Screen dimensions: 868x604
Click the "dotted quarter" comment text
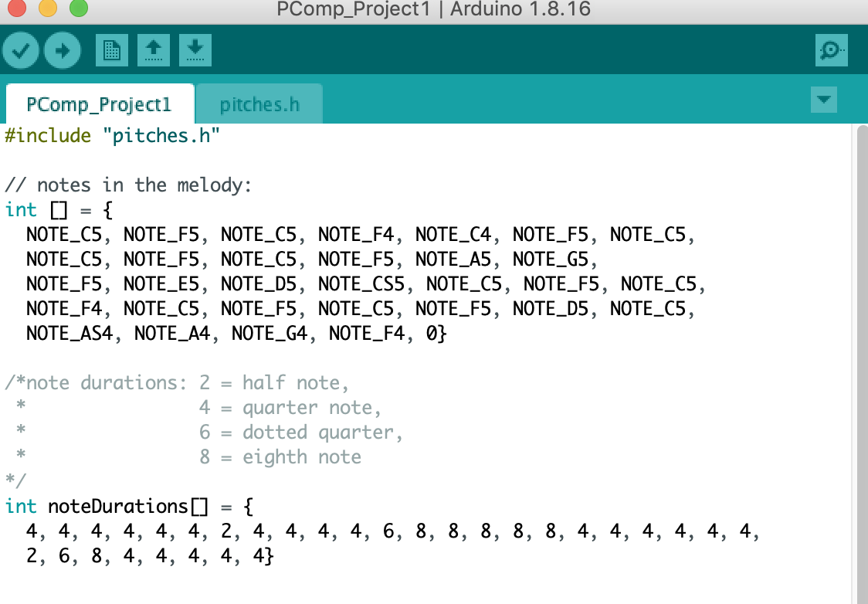(323, 433)
